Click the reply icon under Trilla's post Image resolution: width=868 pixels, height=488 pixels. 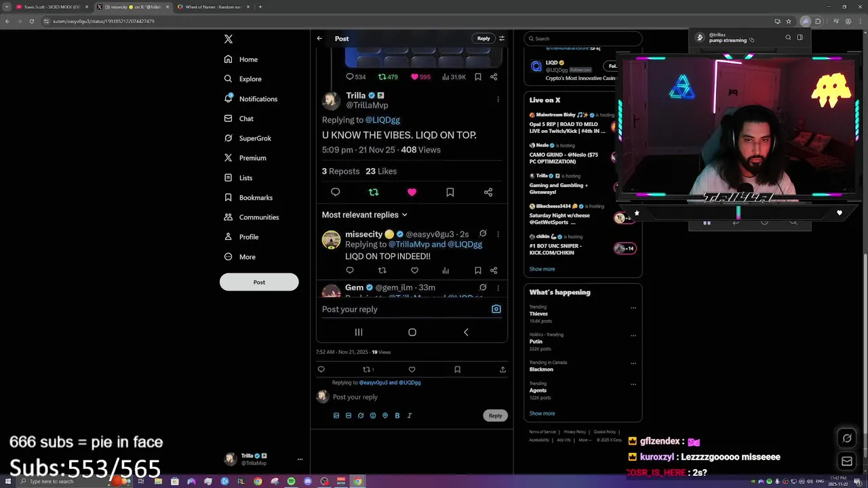[335, 192]
